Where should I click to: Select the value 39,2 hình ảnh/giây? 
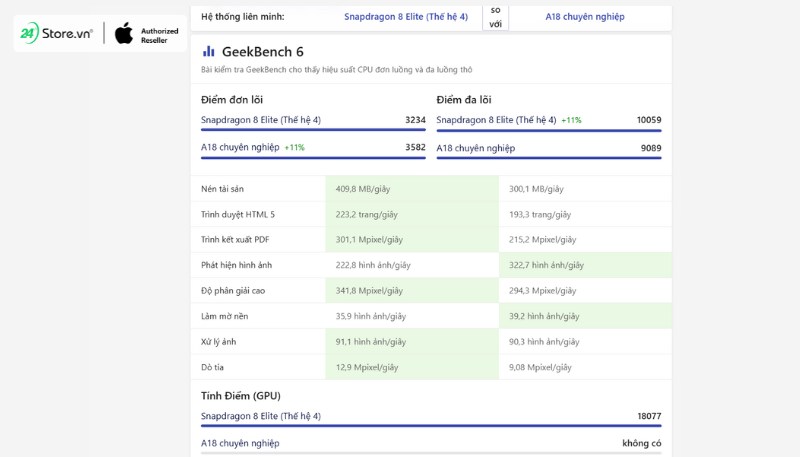544,316
